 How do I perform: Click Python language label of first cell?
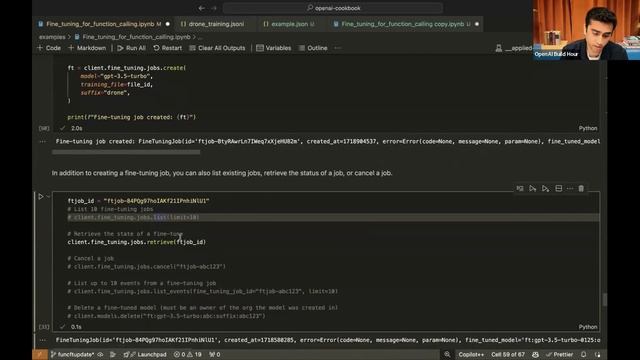click(588, 128)
